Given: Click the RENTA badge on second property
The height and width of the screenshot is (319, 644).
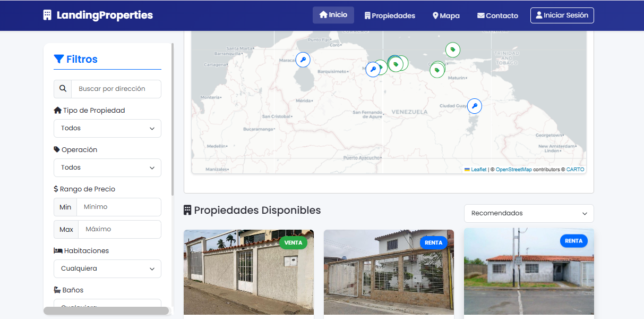Looking at the screenshot, I should (434, 242).
